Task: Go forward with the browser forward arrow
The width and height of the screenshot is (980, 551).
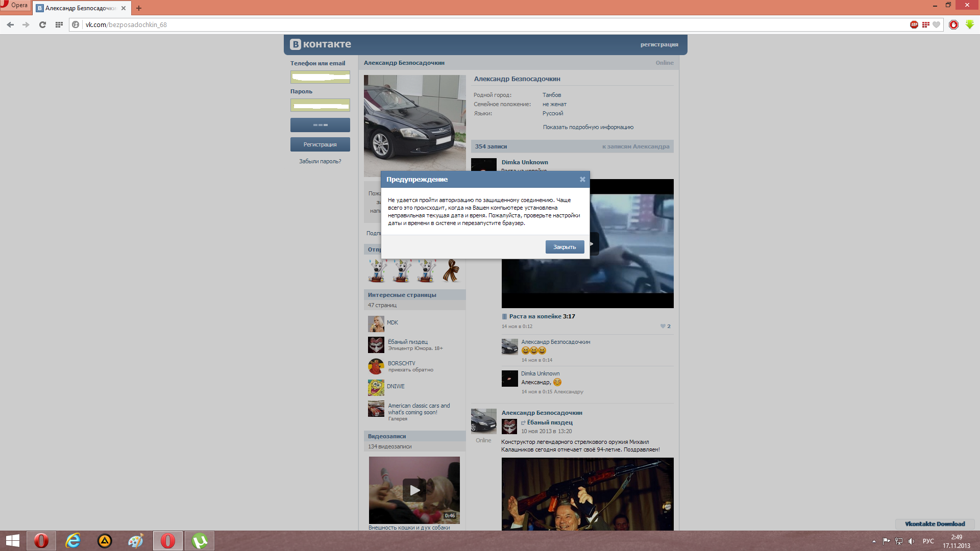Action: point(26,24)
